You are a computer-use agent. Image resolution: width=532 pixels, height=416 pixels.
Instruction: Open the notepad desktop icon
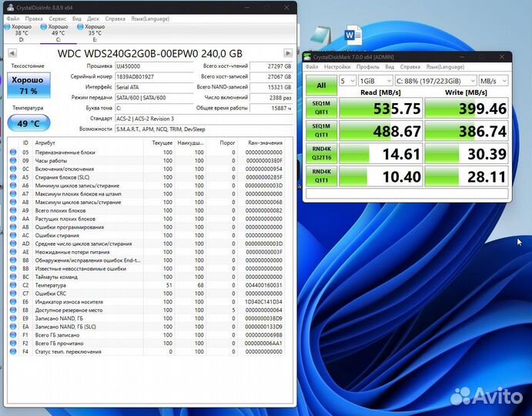point(320,36)
